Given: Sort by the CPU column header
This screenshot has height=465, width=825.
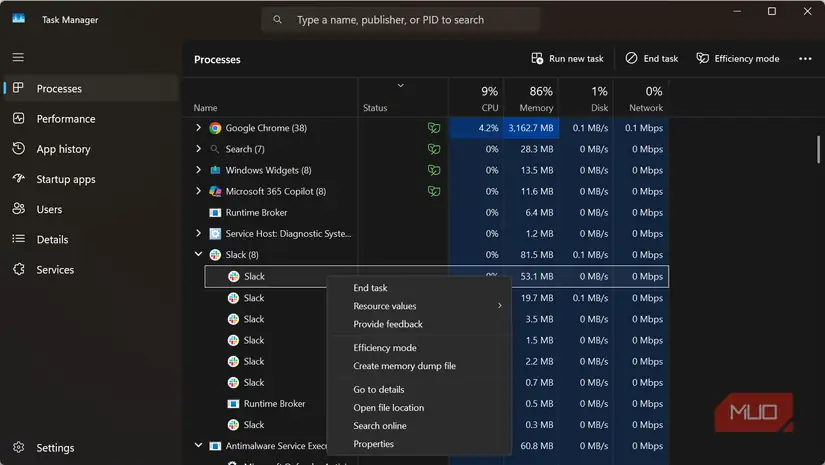Looking at the screenshot, I should point(476,98).
